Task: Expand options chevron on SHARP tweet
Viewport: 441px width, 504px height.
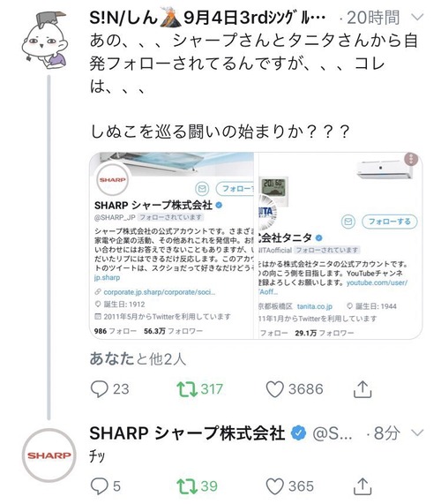Action: (x=417, y=433)
